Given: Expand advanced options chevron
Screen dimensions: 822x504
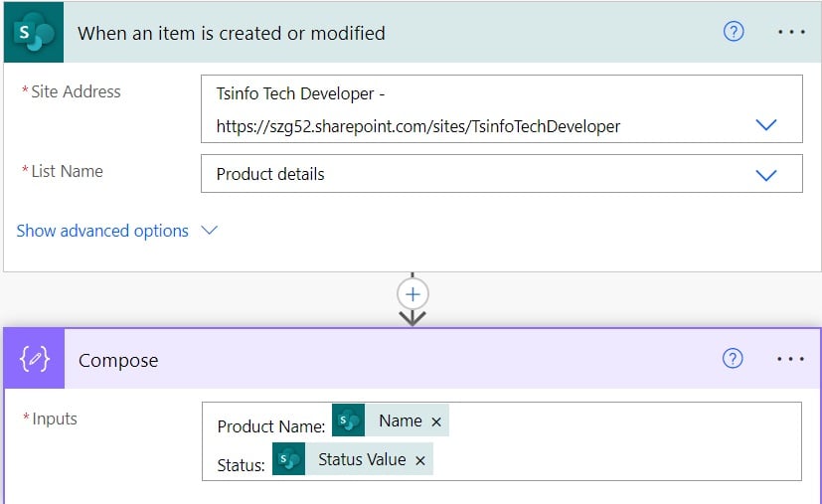Looking at the screenshot, I should coord(209,231).
